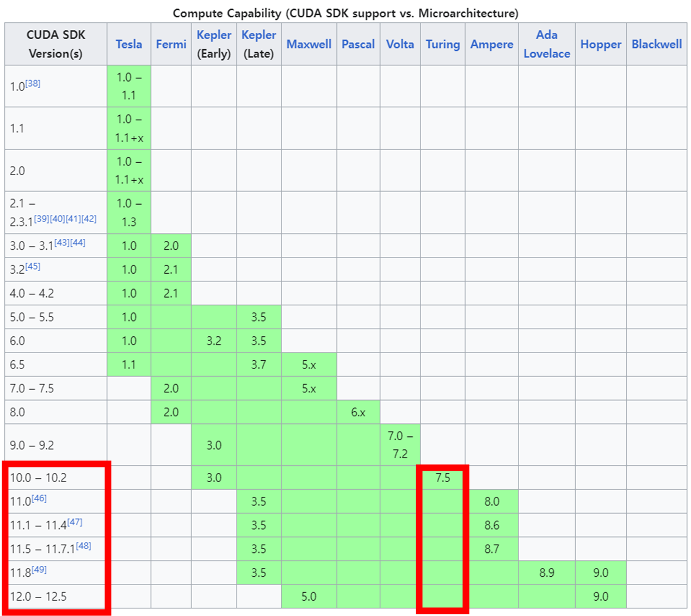Open the Ampere microarchitecture link

(x=492, y=44)
